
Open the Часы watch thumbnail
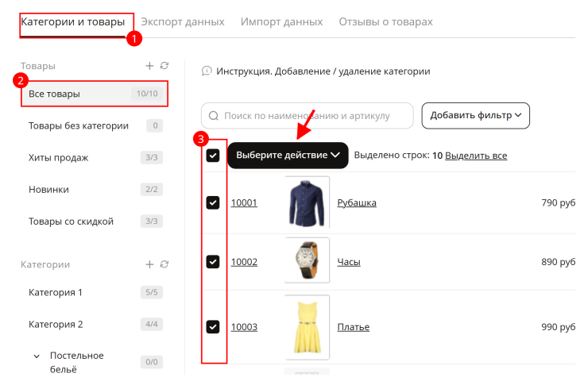pos(308,260)
